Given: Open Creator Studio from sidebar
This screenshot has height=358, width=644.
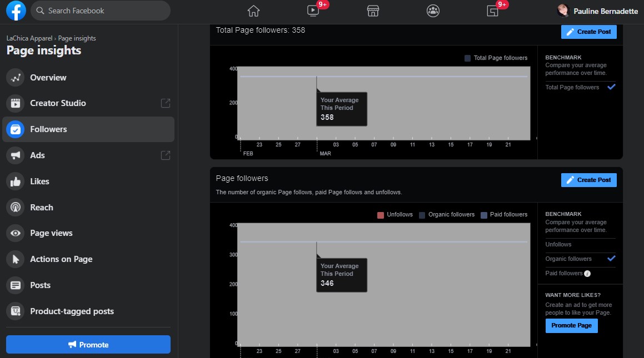Looking at the screenshot, I should pyautogui.click(x=88, y=103).
